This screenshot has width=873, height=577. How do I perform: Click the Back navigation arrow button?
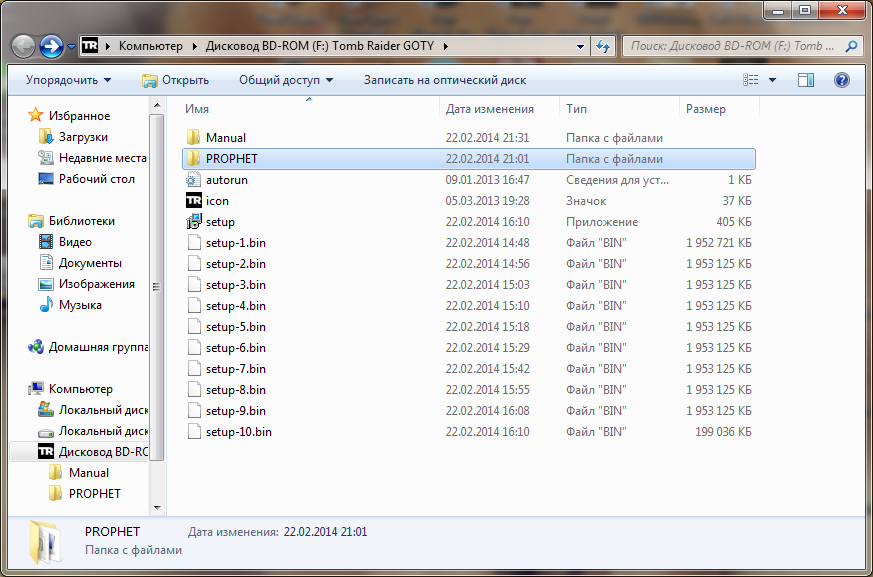click(x=24, y=46)
